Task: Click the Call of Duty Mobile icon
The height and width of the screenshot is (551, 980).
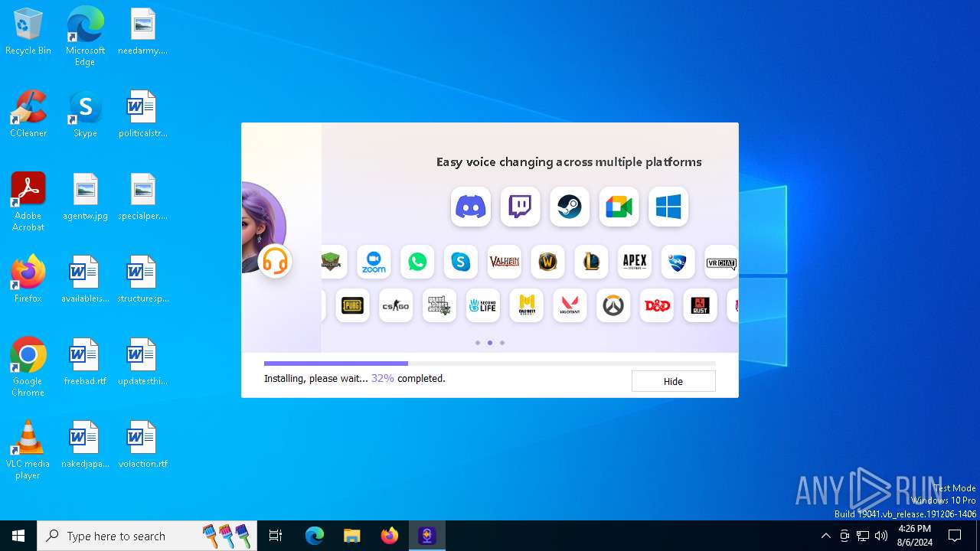Action: pos(526,305)
